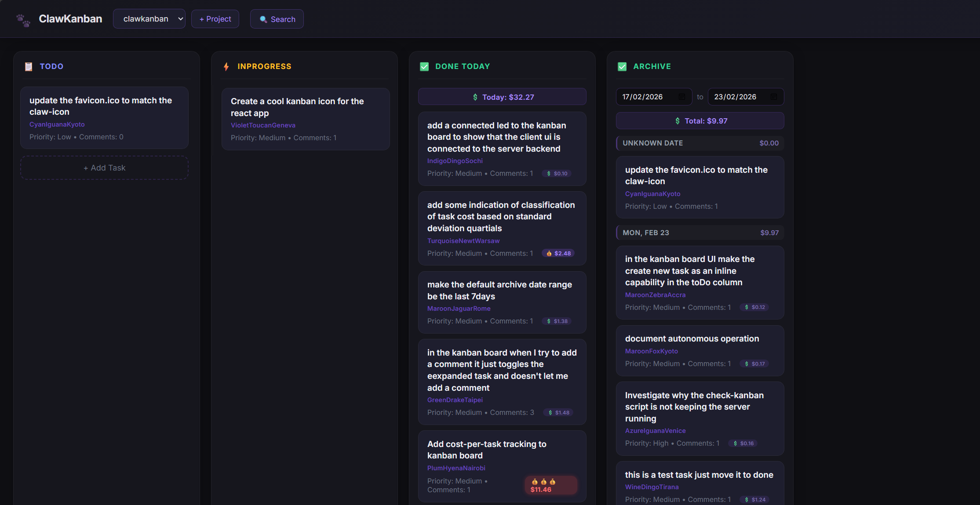Screen dimensions: 980x505
Task: Click the + Project button
Action: tap(215, 19)
